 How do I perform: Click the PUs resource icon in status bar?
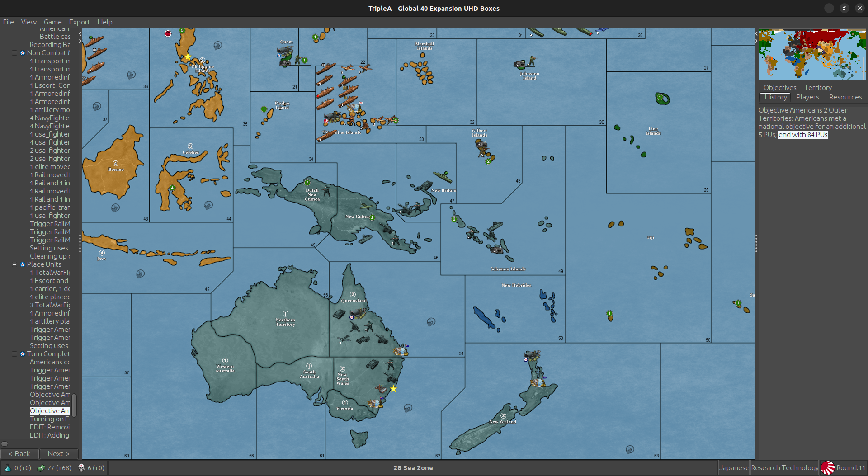41,468
